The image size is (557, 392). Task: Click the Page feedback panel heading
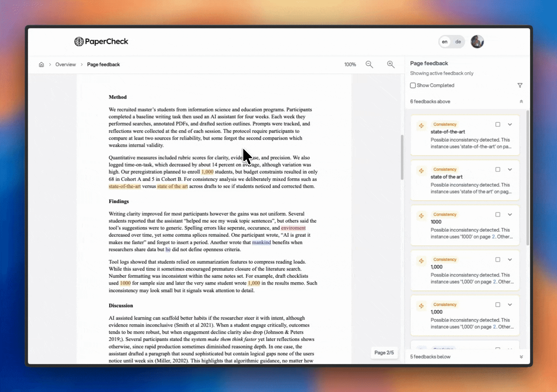(429, 63)
